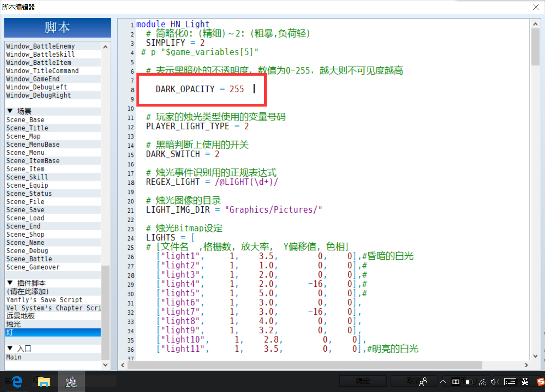Open the touch keyboard tray icon
Screen dimensions: 545x392
(510, 382)
